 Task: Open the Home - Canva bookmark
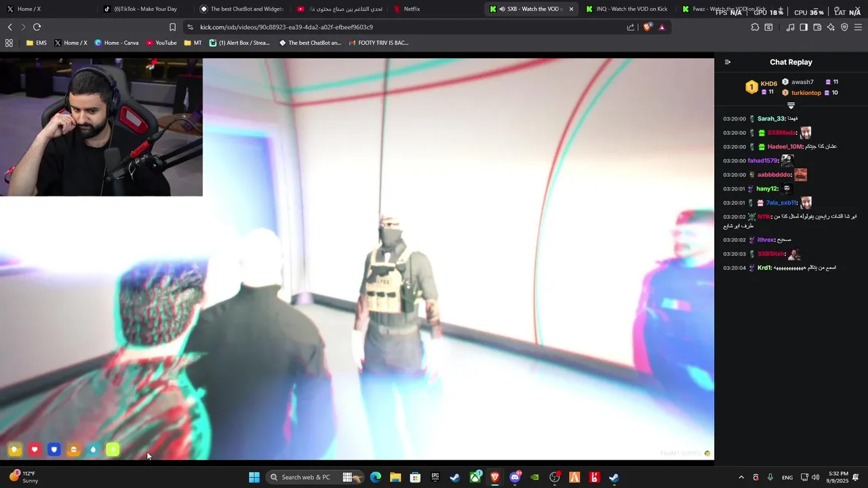(117, 43)
